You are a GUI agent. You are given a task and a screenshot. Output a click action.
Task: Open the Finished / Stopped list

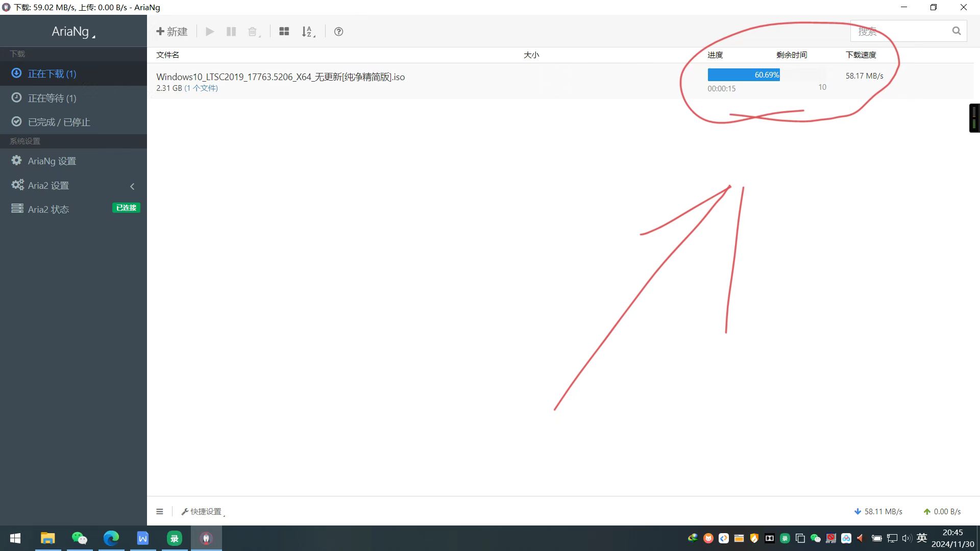[x=59, y=122]
